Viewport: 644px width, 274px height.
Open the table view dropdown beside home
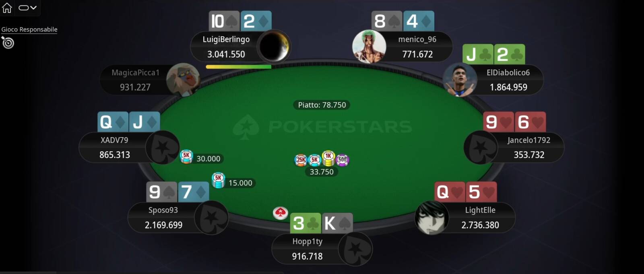point(27,8)
